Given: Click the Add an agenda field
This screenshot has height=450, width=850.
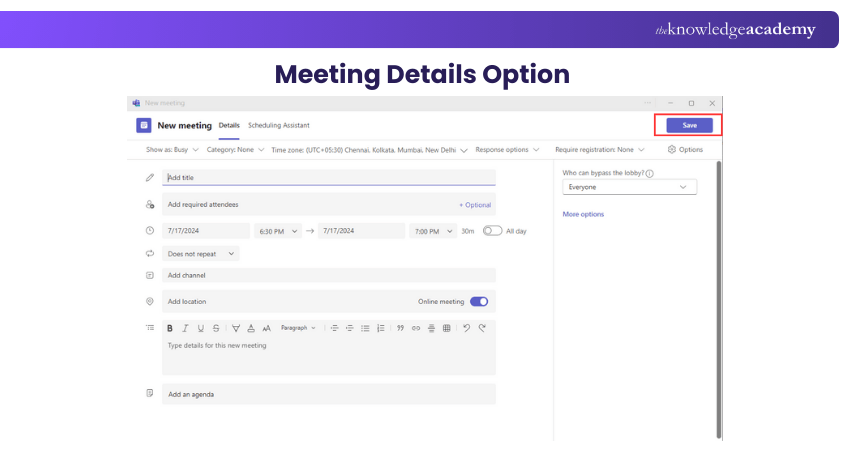Looking at the screenshot, I should pos(329,394).
